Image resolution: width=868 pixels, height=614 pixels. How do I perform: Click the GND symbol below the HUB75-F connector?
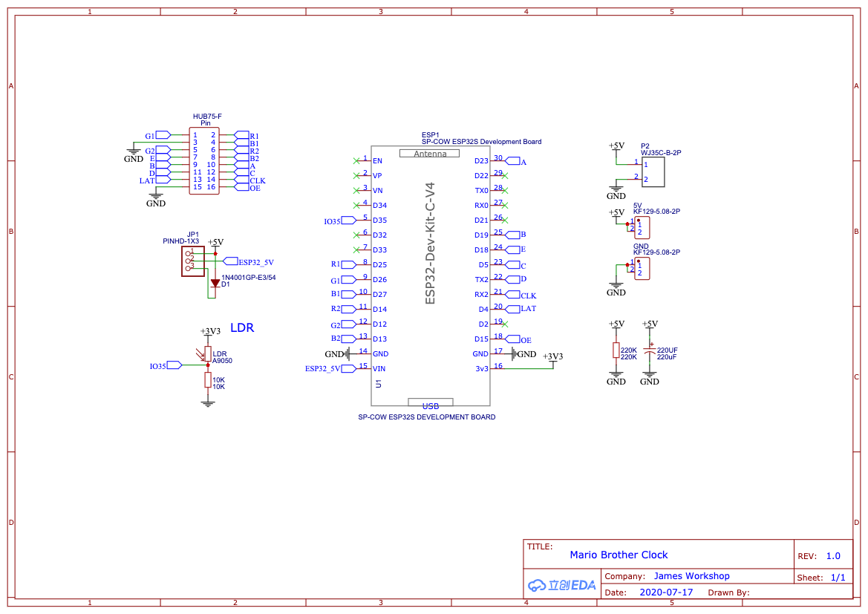pyautogui.click(x=155, y=196)
